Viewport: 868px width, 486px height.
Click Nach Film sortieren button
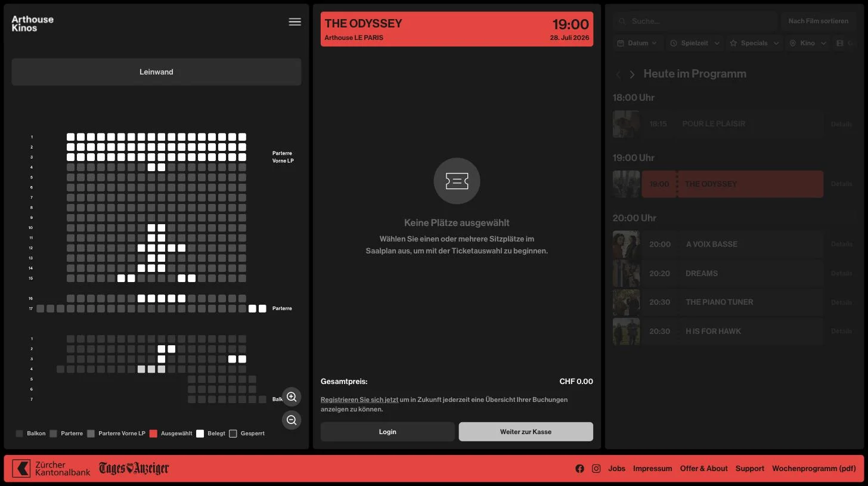click(818, 21)
